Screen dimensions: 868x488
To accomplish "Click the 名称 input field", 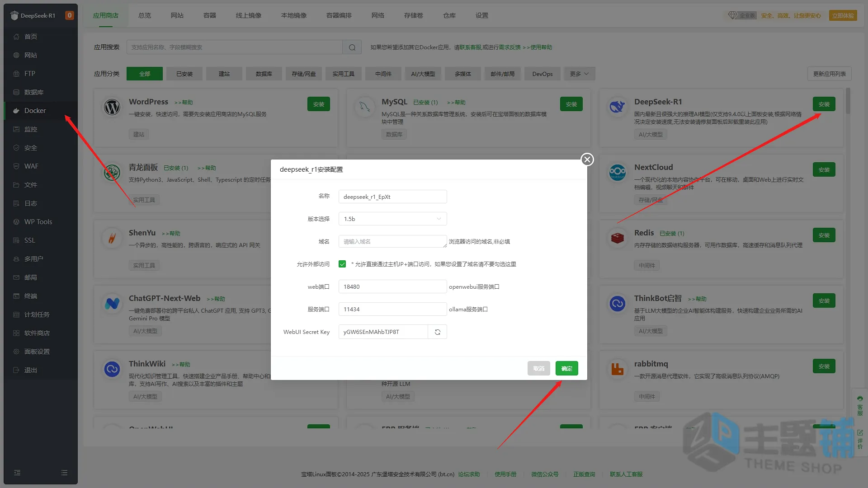I will tap(392, 197).
